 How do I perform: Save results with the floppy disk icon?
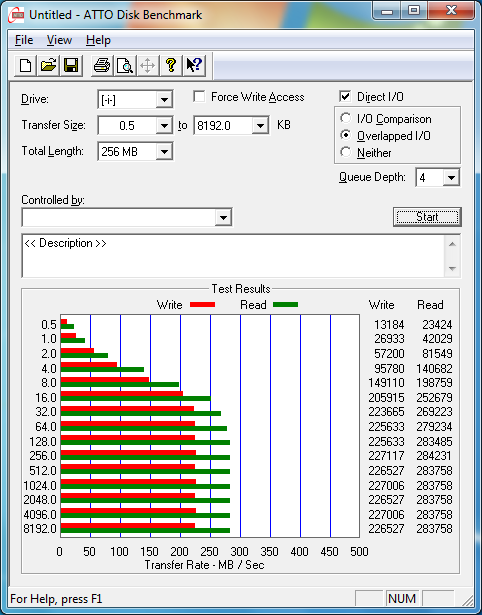71,65
